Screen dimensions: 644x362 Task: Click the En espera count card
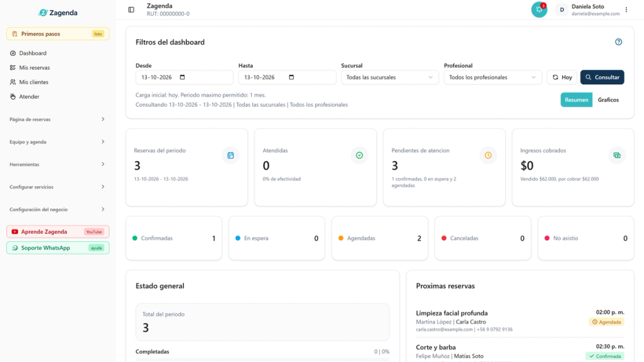(277, 238)
